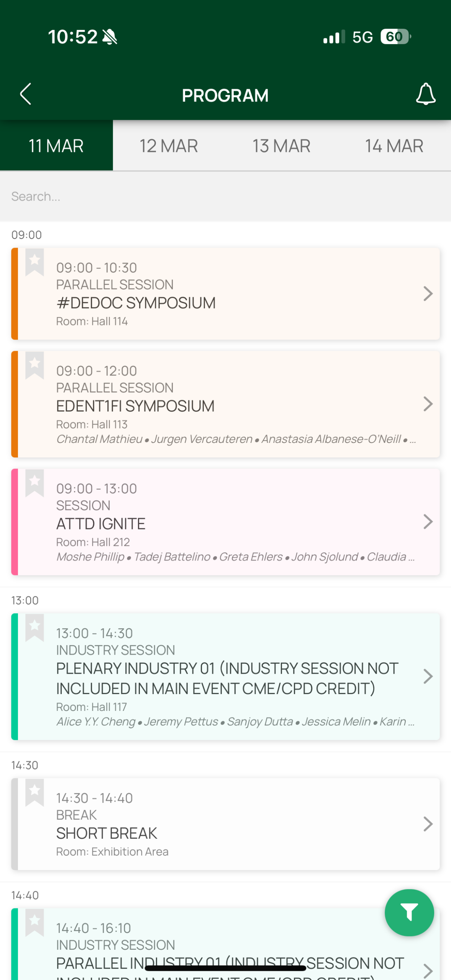The width and height of the screenshot is (451, 980).
Task: Focus the Search field
Action: pyautogui.click(x=225, y=196)
